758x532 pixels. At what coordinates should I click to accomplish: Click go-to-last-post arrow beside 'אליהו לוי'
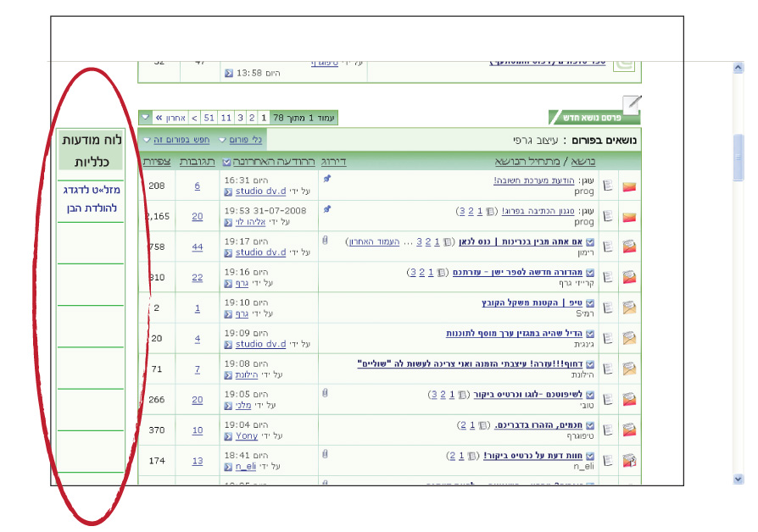(x=228, y=222)
